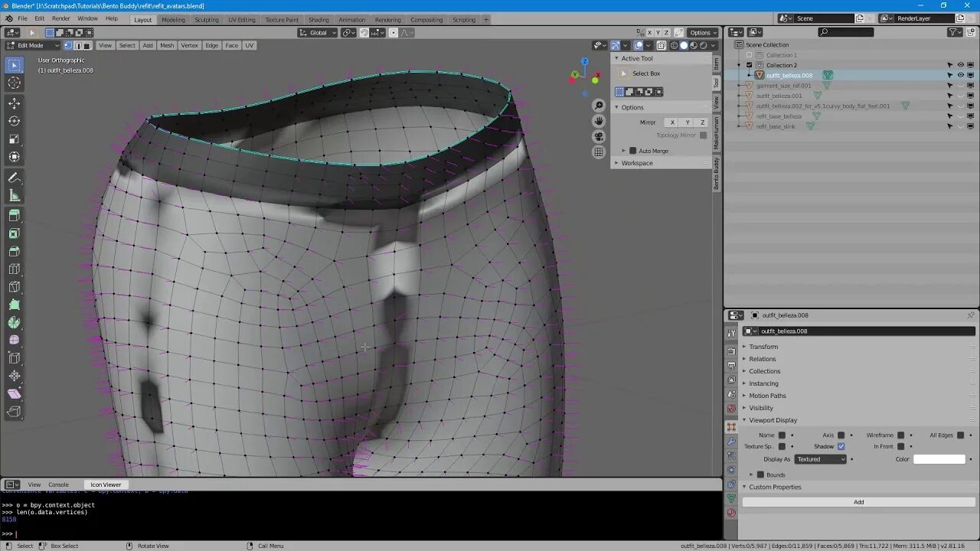Enable the Shadow checkbox in Viewport Display
The height and width of the screenshot is (551, 980).
[841, 446]
